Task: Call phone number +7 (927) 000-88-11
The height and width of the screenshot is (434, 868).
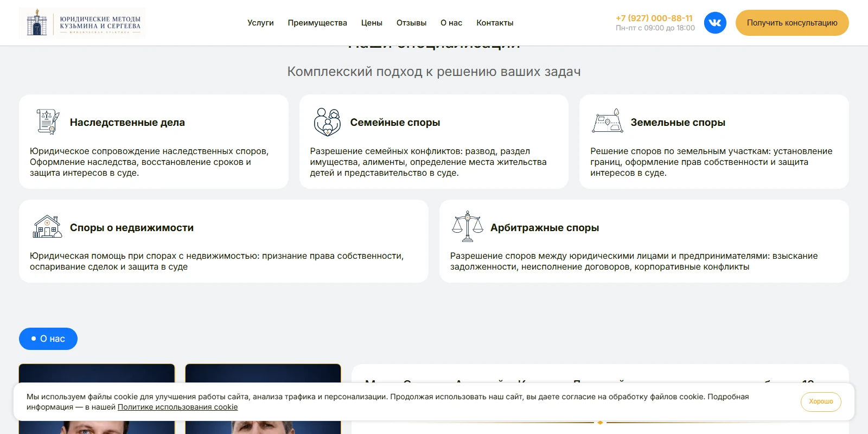Action: [654, 18]
